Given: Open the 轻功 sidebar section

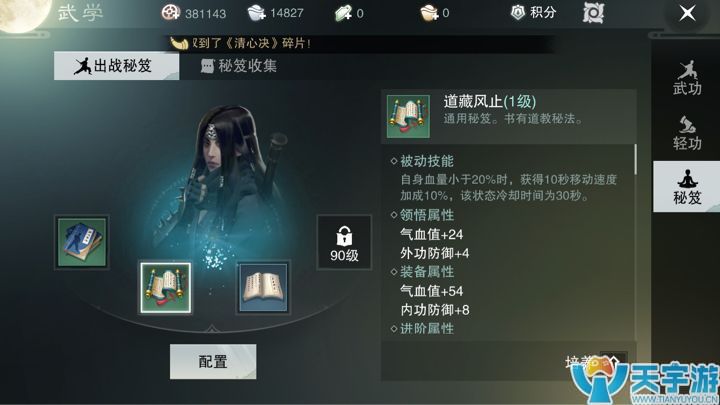Looking at the screenshot, I should pos(686,133).
